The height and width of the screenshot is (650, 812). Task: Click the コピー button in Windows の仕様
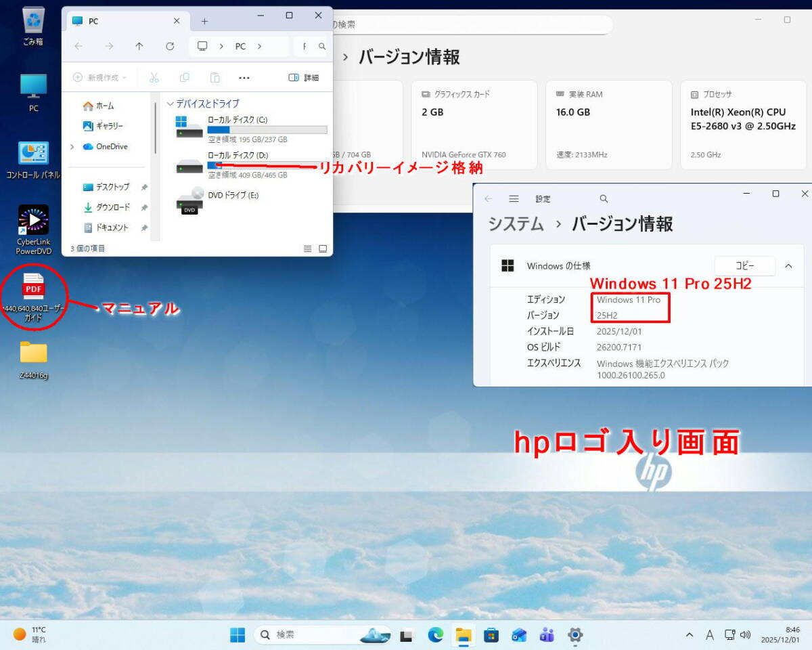point(744,266)
